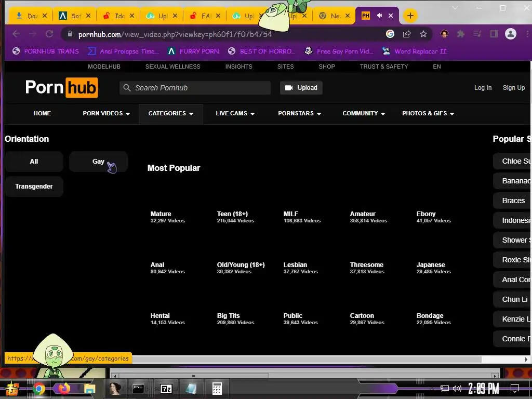Viewport: 532px width, 399px height.
Task: Expand the Porn Videos dropdown menu
Action: (106, 113)
